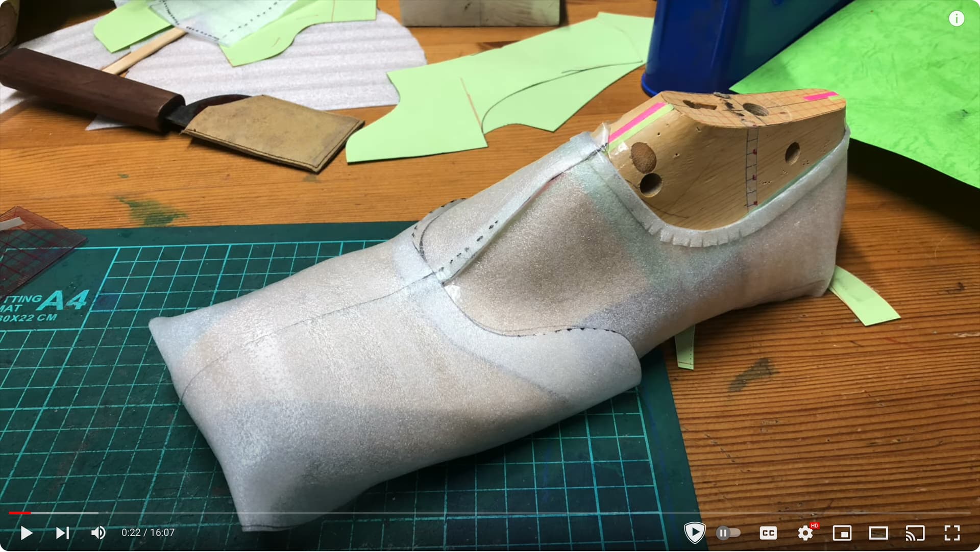Open the settings gear menu
Viewport: 980px width, 552px height.
tap(805, 533)
